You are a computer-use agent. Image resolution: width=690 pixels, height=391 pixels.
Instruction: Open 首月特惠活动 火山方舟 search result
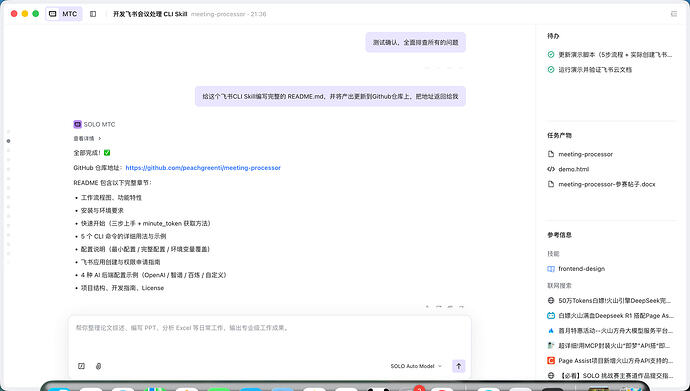tap(610, 331)
